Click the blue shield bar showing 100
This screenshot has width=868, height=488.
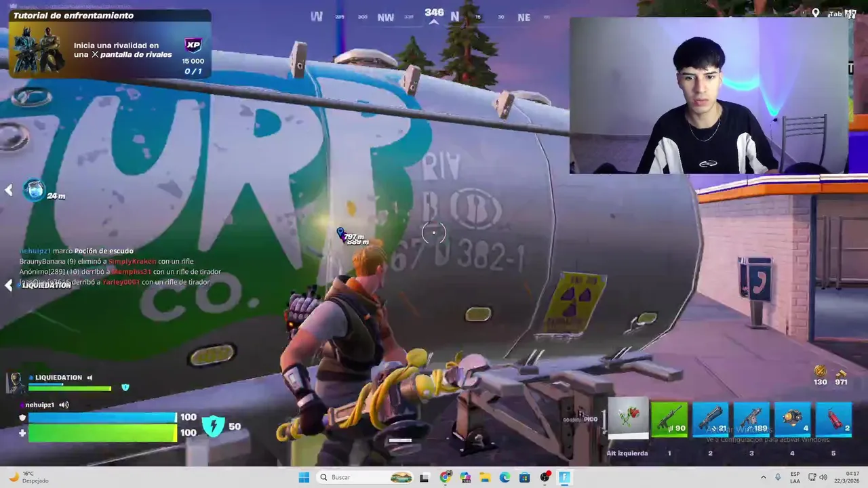coord(102,418)
